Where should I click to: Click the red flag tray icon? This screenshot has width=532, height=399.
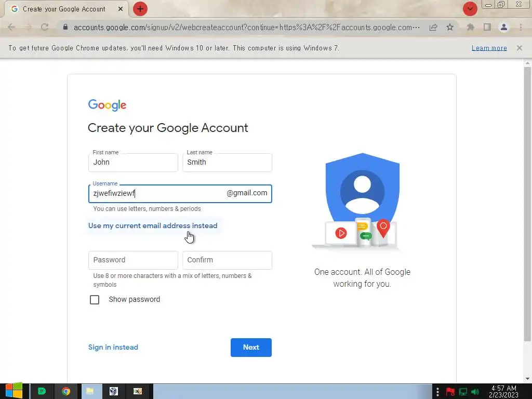pos(450,392)
